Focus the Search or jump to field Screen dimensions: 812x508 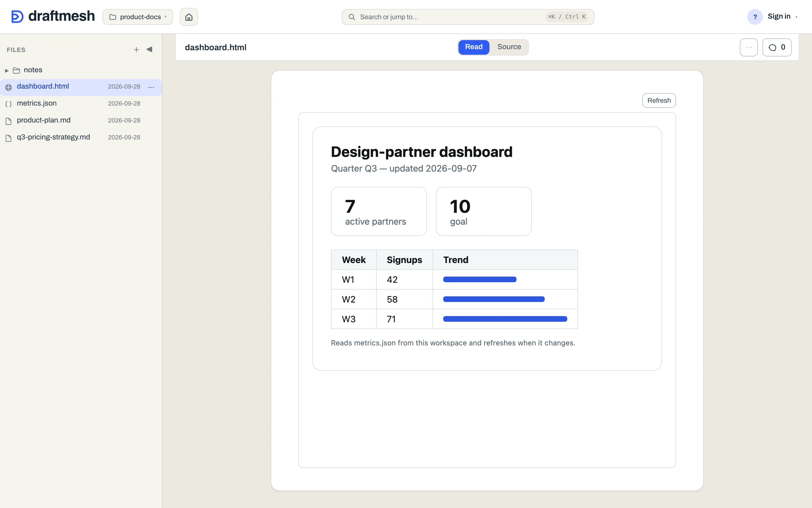(x=468, y=17)
